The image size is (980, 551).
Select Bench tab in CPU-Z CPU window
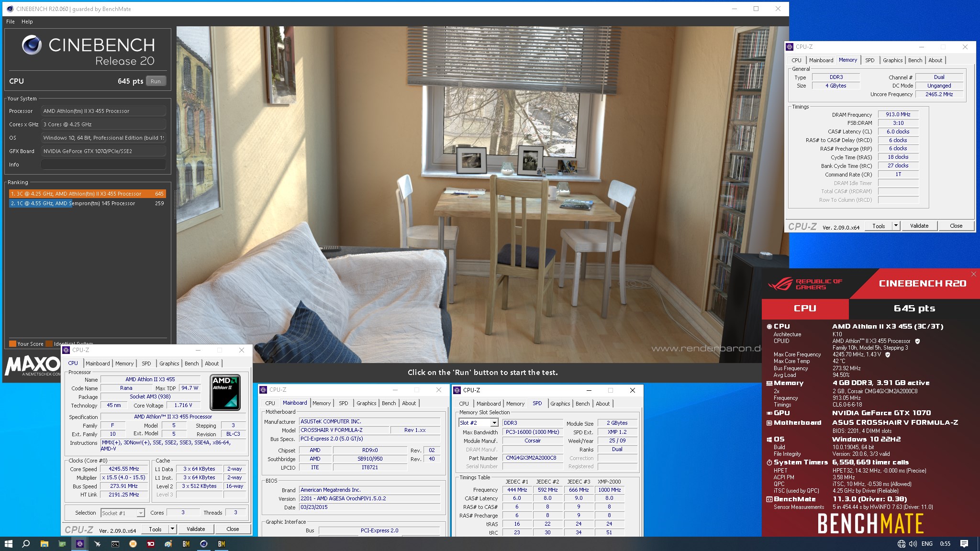click(192, 364)
